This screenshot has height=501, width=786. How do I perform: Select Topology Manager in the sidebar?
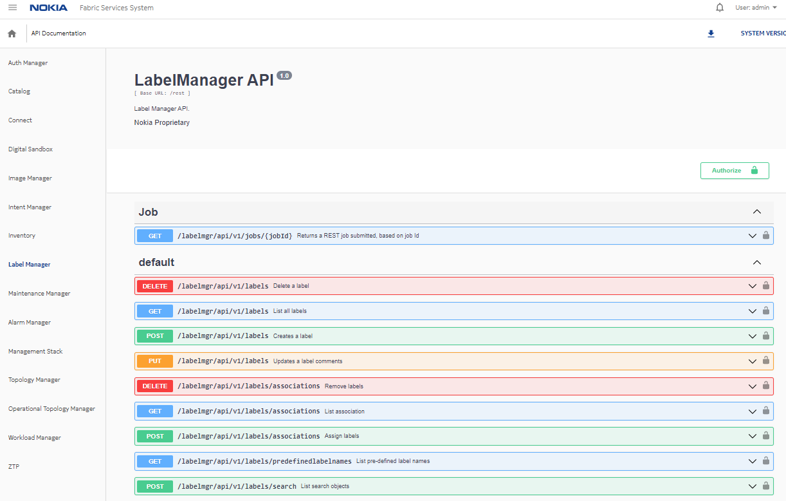point(34,380)
